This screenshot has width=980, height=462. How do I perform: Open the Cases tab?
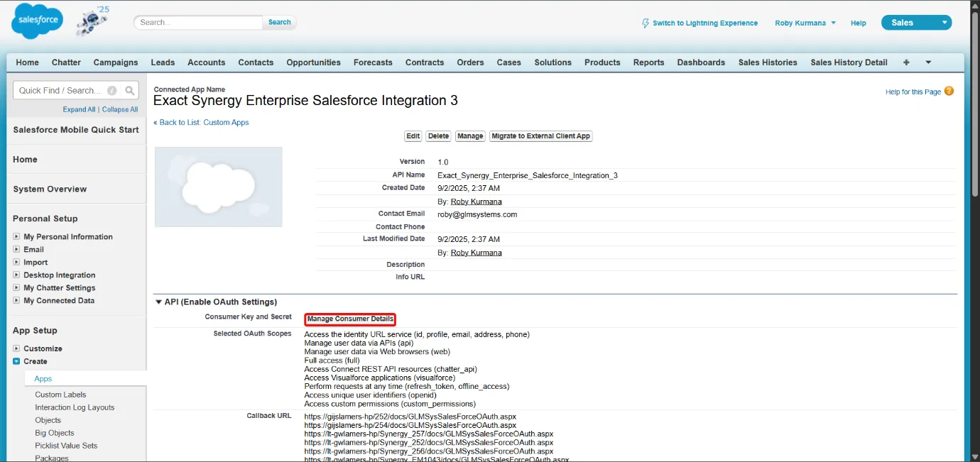coord(509,62)
